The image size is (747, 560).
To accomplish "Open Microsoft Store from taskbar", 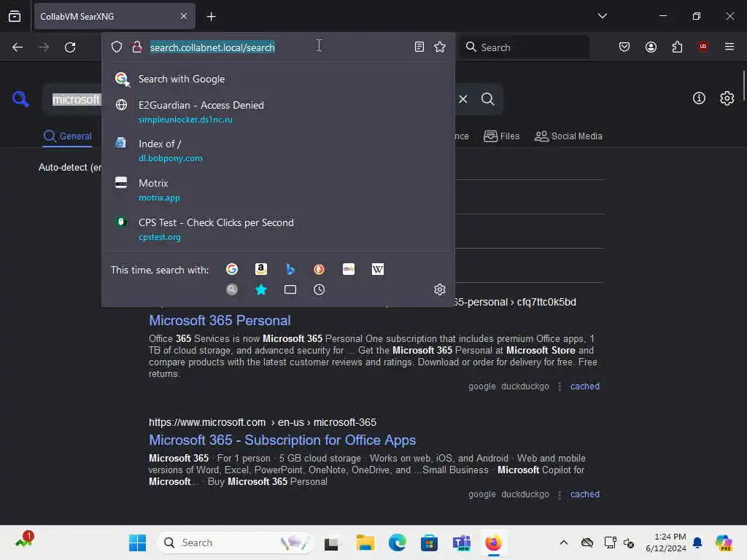I will 429,542.
